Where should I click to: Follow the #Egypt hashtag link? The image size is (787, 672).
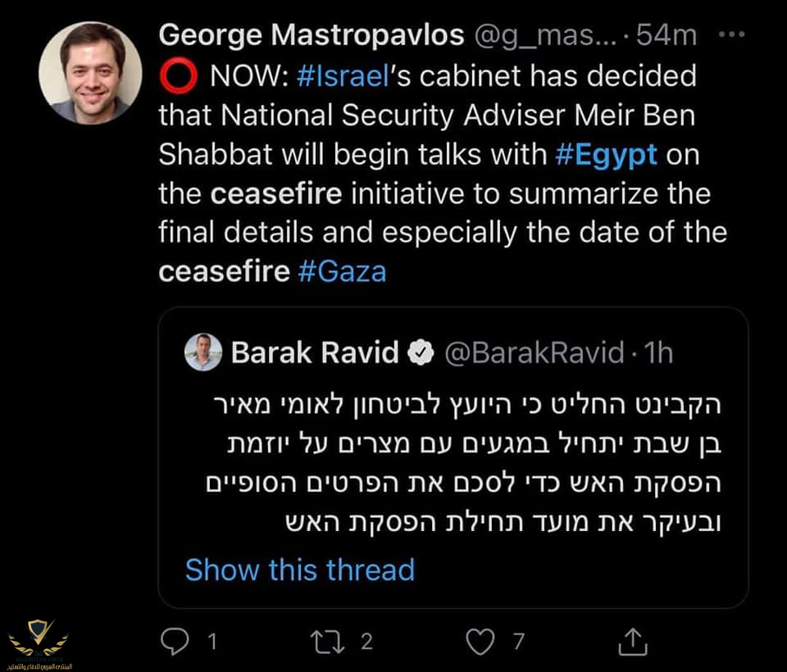click(x=606, y=155)
